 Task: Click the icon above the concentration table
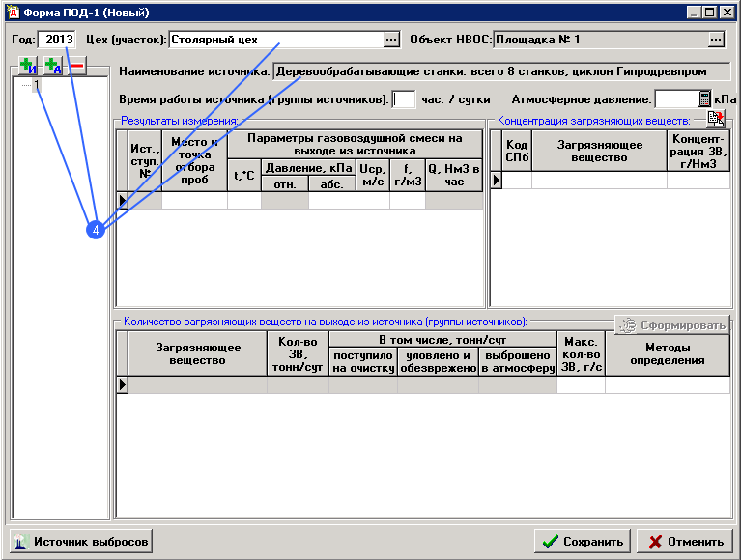tap(716, 119)
